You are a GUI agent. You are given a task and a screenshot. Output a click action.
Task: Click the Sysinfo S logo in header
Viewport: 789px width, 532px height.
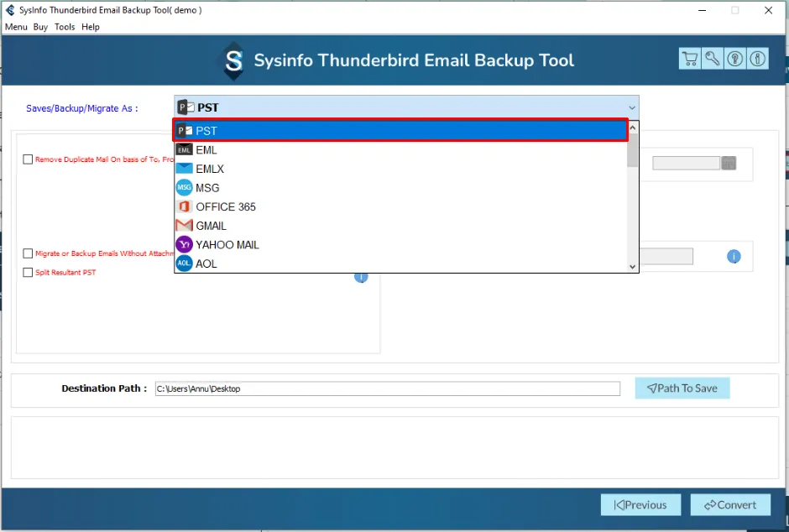pos(233,61)
